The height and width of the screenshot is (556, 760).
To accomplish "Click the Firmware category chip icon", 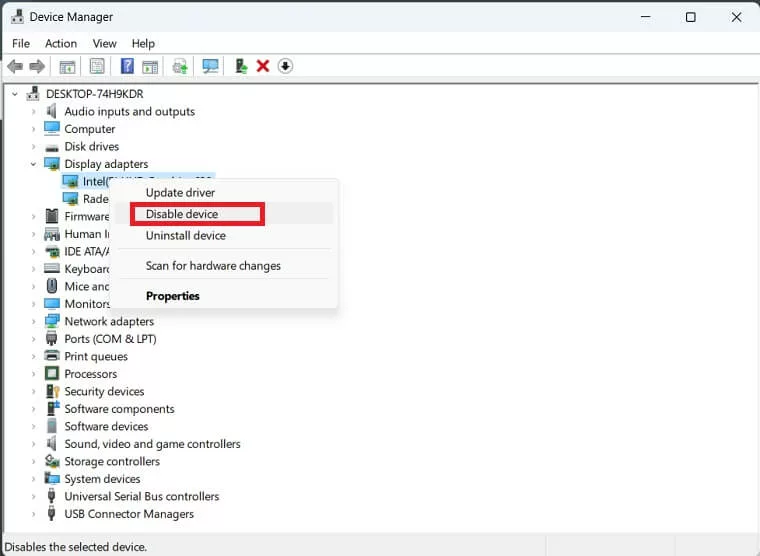I will 52,216.
